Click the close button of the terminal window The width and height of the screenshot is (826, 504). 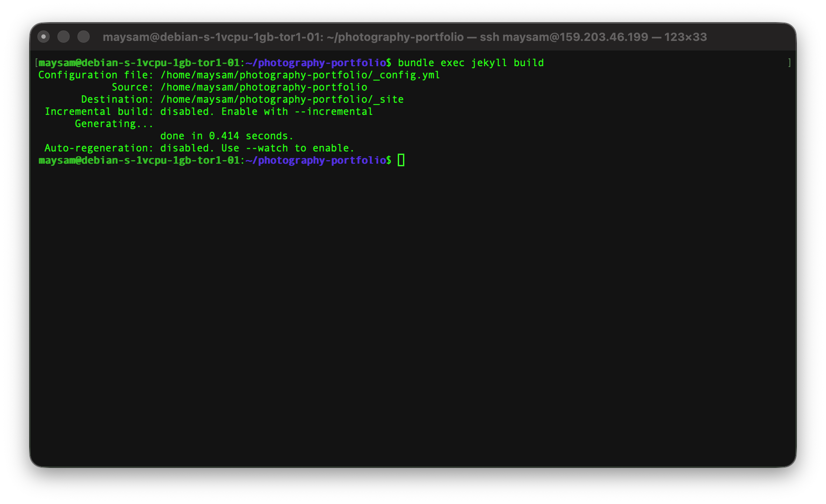point(44,37)
